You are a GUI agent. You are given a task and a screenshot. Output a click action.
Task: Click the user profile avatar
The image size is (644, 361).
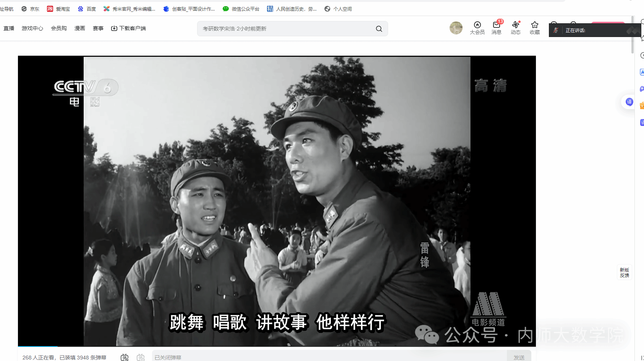pos(456,28)
